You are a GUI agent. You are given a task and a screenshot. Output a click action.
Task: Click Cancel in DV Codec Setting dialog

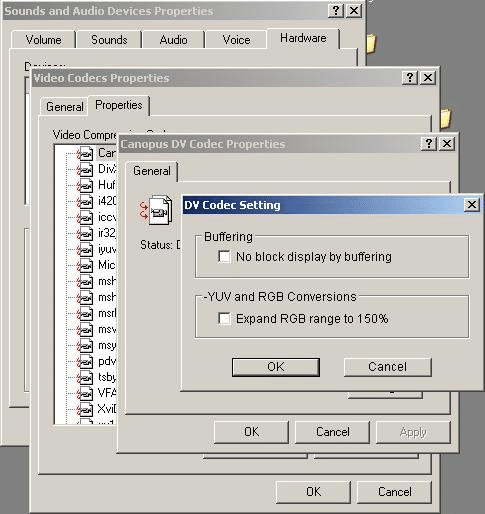point(387,367)
